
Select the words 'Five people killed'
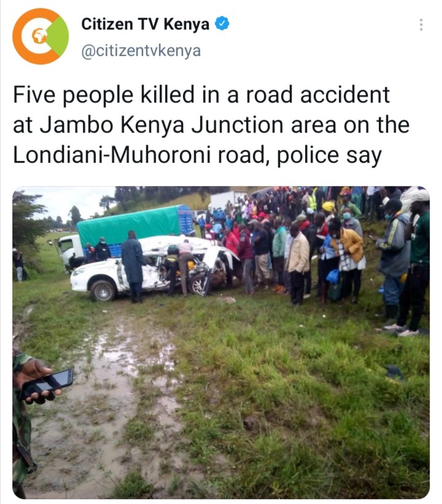click(x=104, y=95)
